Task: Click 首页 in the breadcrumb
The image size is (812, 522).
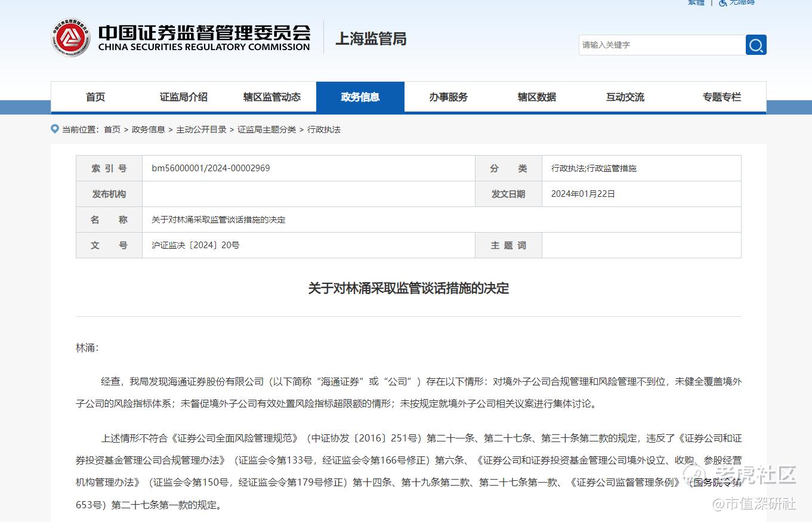Action: point(112,129)
